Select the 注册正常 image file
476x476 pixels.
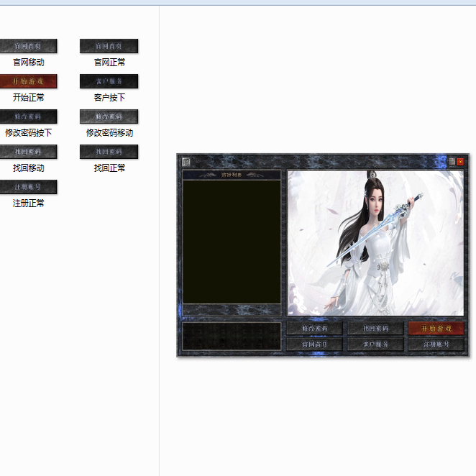28,187
